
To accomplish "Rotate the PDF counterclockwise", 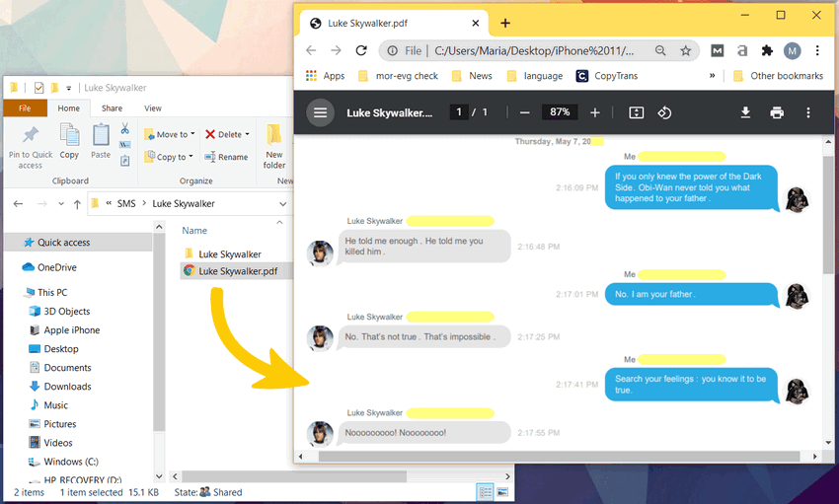I will [664, 112].
